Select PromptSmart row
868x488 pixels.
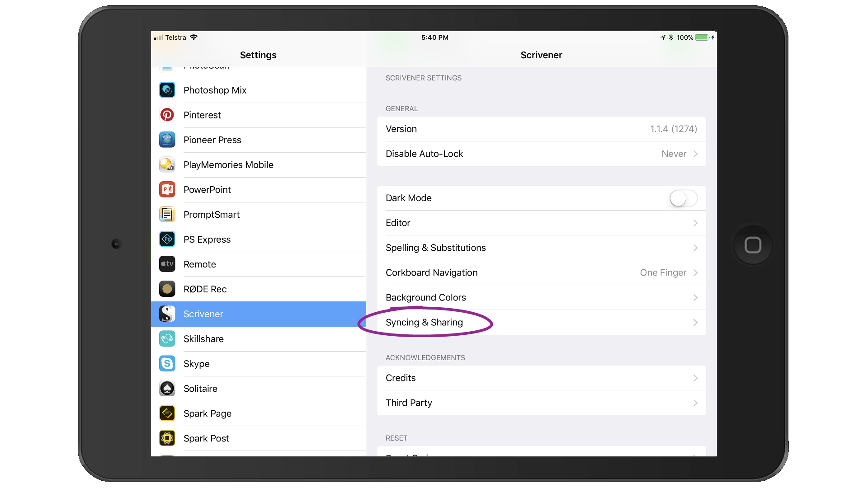click(x=258, y=215)
